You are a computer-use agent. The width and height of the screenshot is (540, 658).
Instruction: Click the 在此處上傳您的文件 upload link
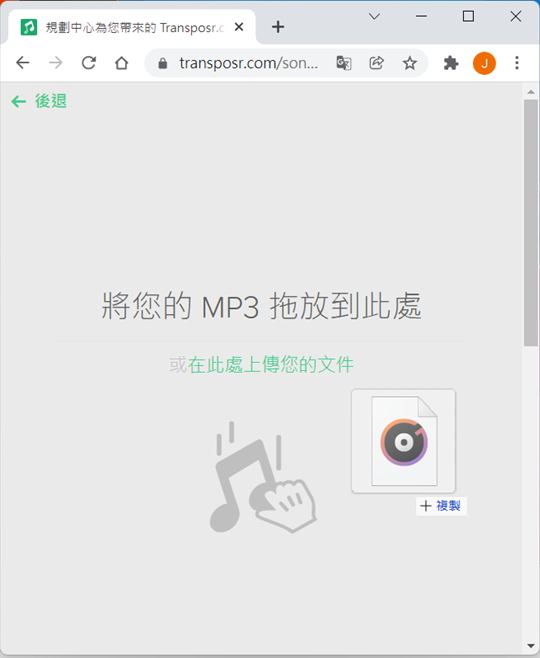pyautogui.click(x=271, y=364)
